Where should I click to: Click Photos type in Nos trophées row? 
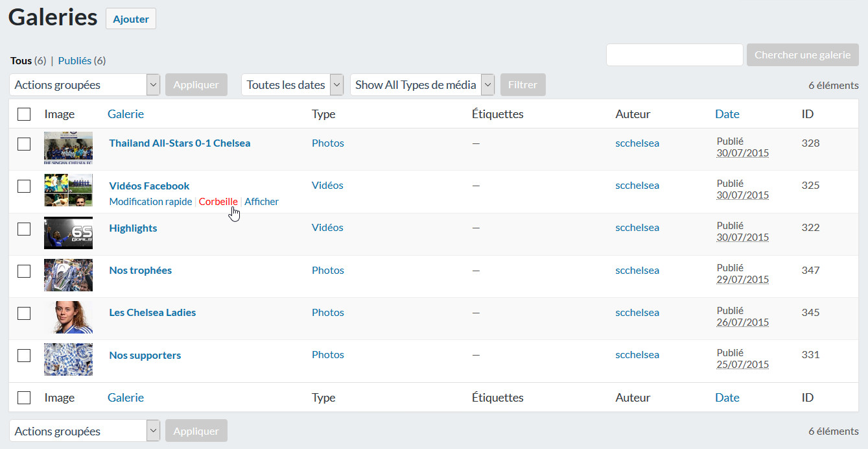point(328,270)
